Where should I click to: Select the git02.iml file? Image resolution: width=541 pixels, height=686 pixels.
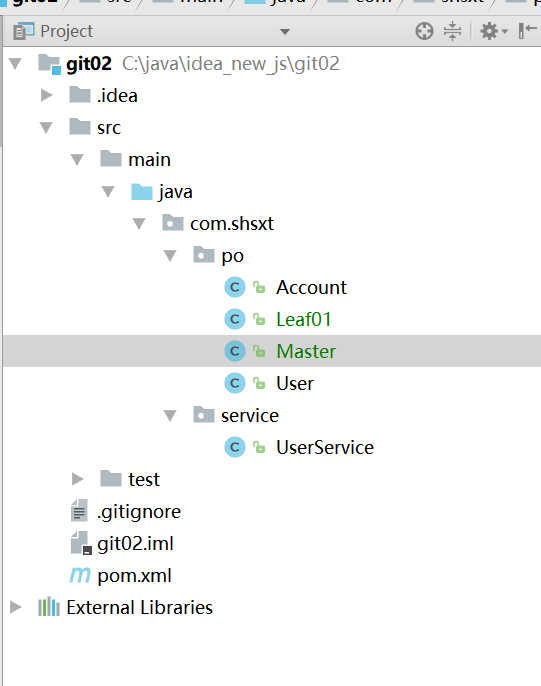coord(135,543)
